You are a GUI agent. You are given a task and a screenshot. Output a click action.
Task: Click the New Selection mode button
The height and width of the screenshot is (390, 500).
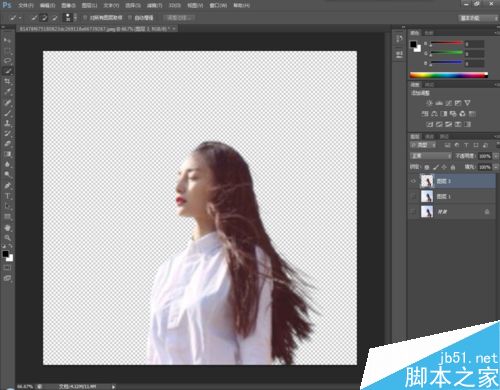(34, 18)
